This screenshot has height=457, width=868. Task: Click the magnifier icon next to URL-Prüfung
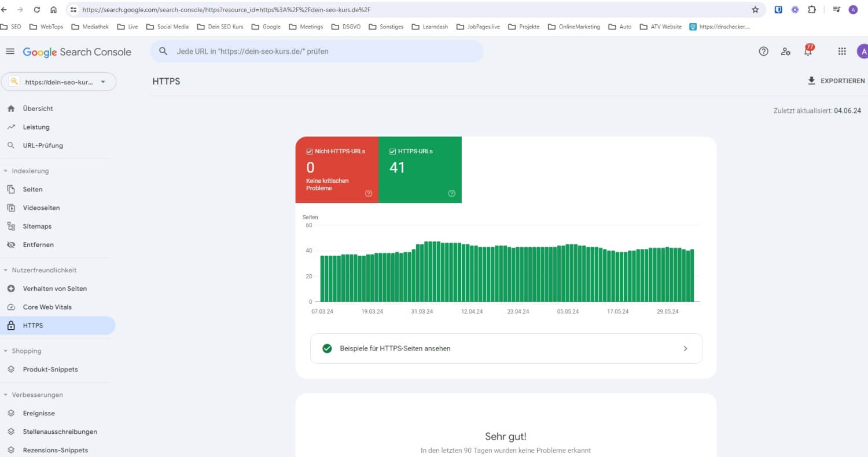click(x=11, y=145)
